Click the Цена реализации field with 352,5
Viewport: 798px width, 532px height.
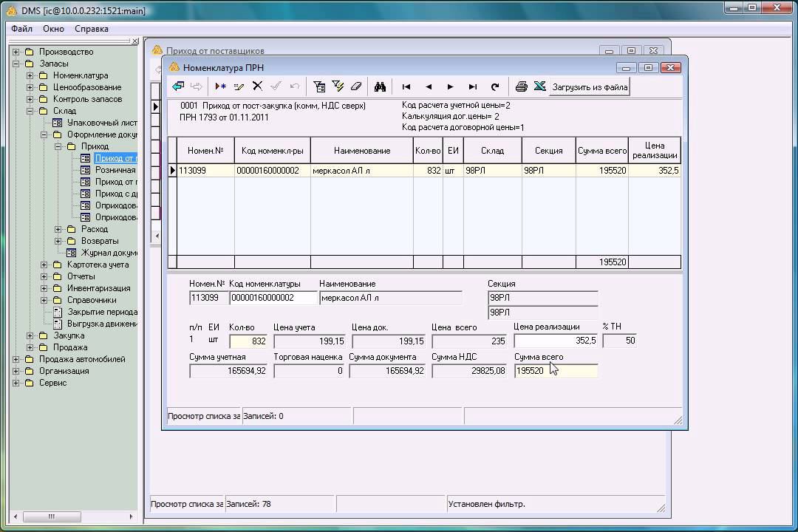tap(556, 341)
